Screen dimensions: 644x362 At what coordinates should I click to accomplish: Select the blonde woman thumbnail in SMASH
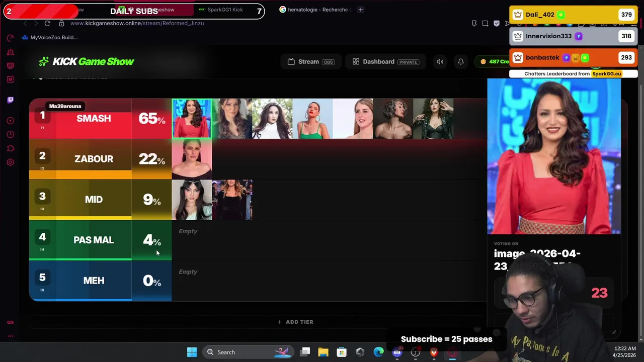tap(353, 119)
